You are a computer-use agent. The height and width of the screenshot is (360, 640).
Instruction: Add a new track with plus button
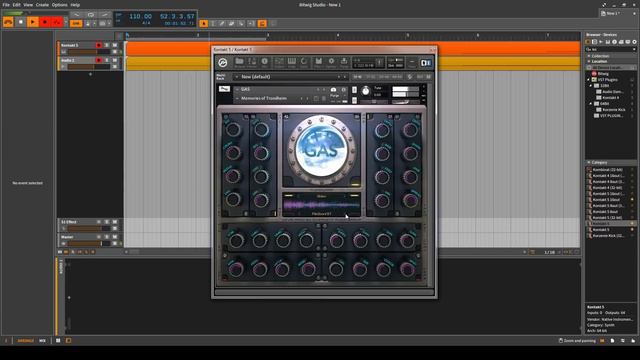point(90,74)
